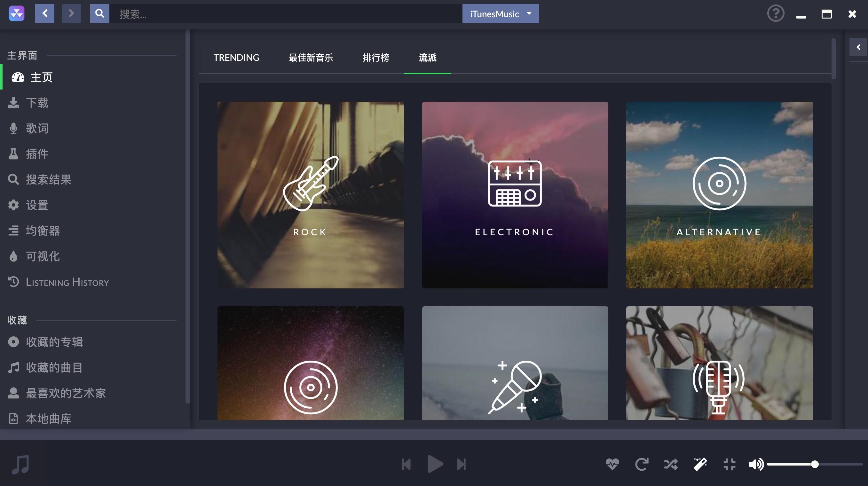
Task: Expand the collapsed right side panel
Action: [858, 47]
